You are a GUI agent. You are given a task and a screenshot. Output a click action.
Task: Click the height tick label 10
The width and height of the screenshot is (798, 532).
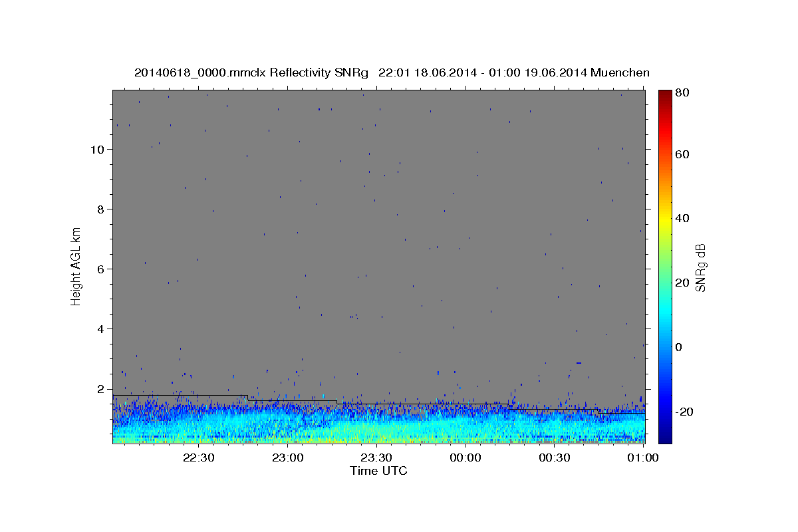[98, 149]
